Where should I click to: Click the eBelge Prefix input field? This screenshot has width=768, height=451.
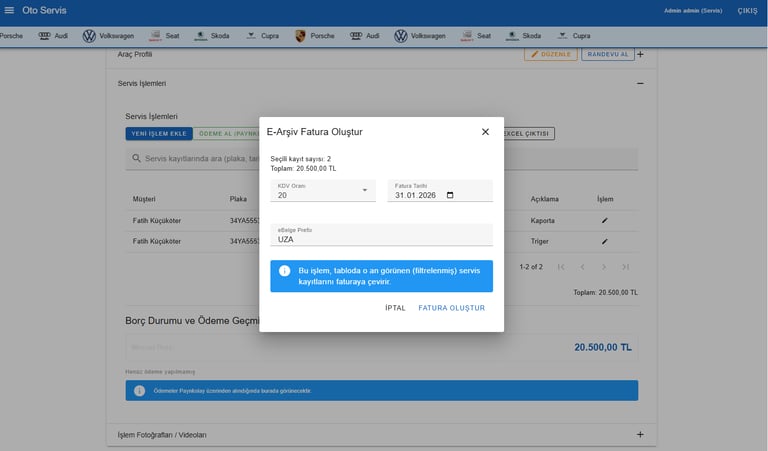click(x=382, y=235)
